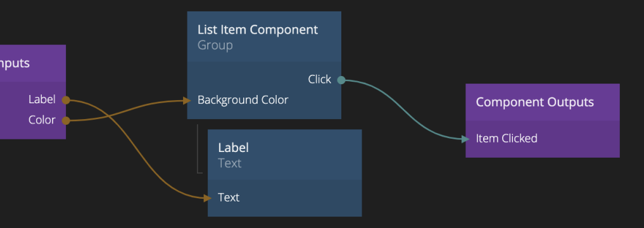The height and width of the screenshot is (228, 644).
Task: Click the hierarchy bracket line beside Label
Action: pyautogui.click(x=198, y=149)
